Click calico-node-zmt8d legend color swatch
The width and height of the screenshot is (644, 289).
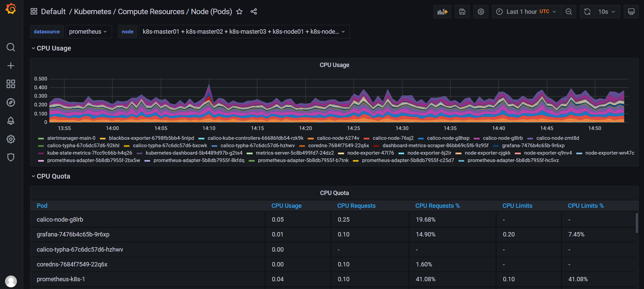click(x=530, y=138)
